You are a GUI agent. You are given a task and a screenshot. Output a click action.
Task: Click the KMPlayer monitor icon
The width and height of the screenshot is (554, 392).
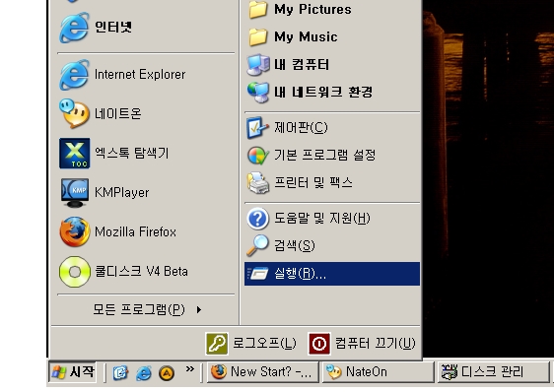click(x=75, y=193)
